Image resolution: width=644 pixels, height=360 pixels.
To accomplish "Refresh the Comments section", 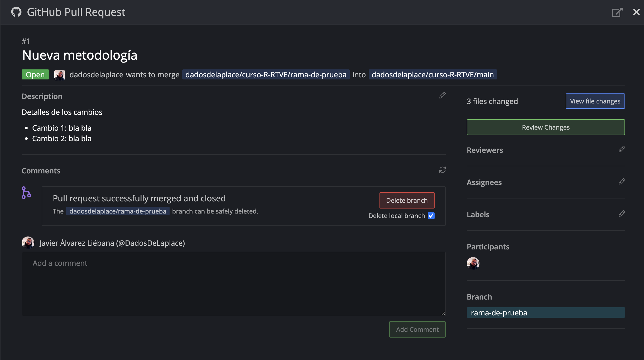I will pos(442,170).
